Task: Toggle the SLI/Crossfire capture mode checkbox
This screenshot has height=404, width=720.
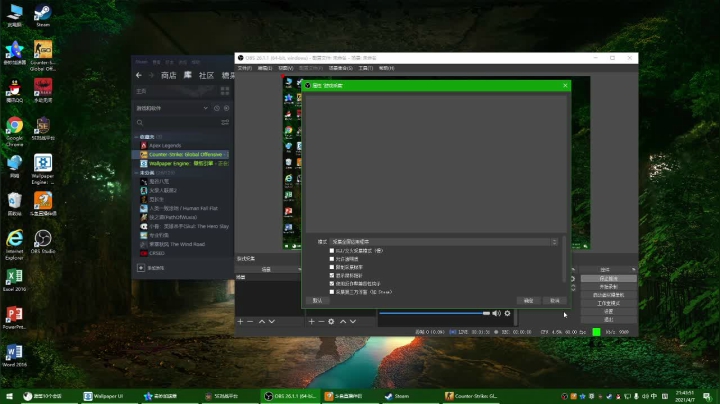Action: point(332,251)
